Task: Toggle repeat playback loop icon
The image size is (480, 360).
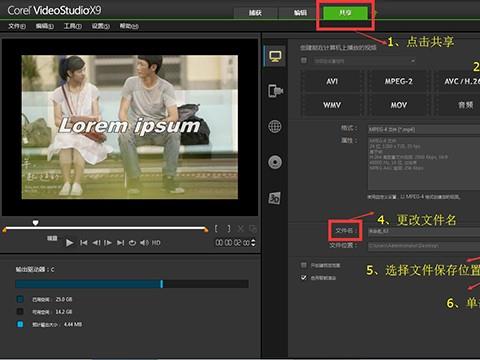Action: pos(132,243)
